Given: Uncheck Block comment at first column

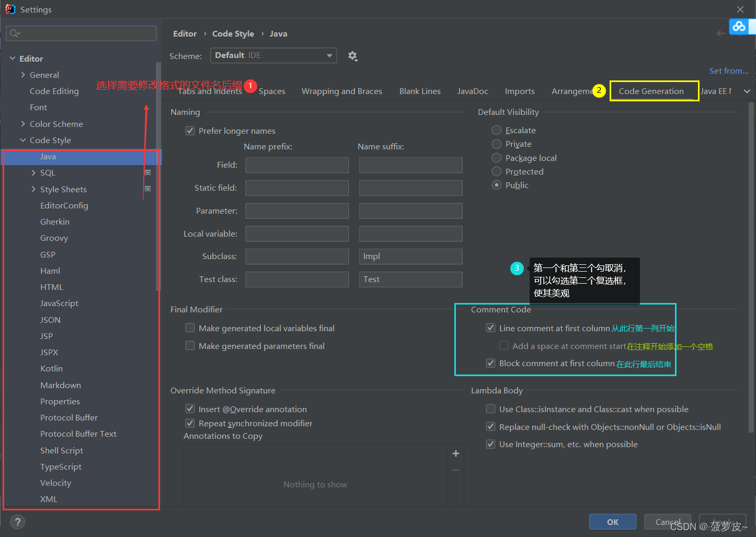Looking at the screenshot, I should pyautogui.click(x=490, y=363).
